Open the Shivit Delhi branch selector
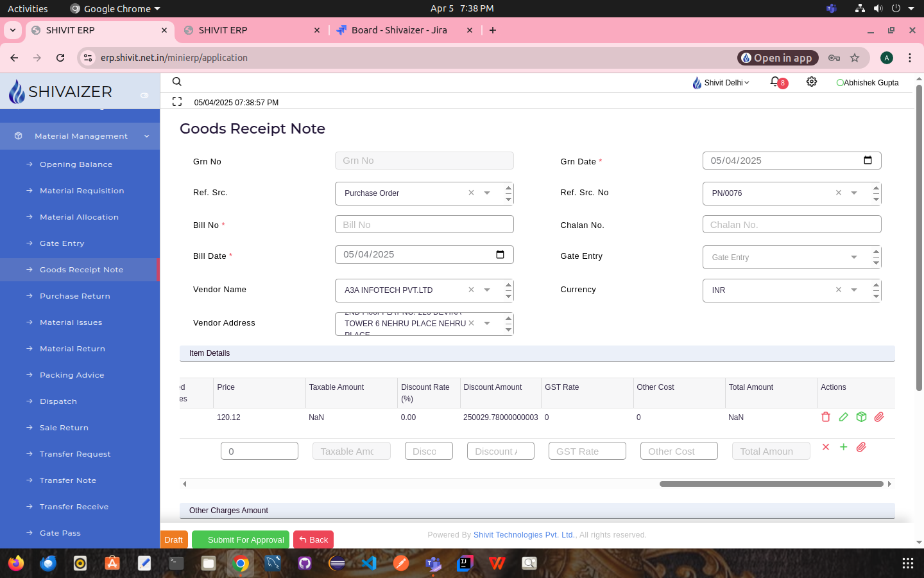 coord(721,83)
